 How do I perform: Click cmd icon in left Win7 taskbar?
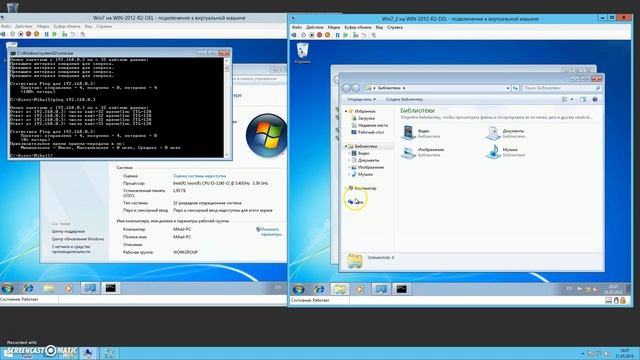[x=111, y=288]
